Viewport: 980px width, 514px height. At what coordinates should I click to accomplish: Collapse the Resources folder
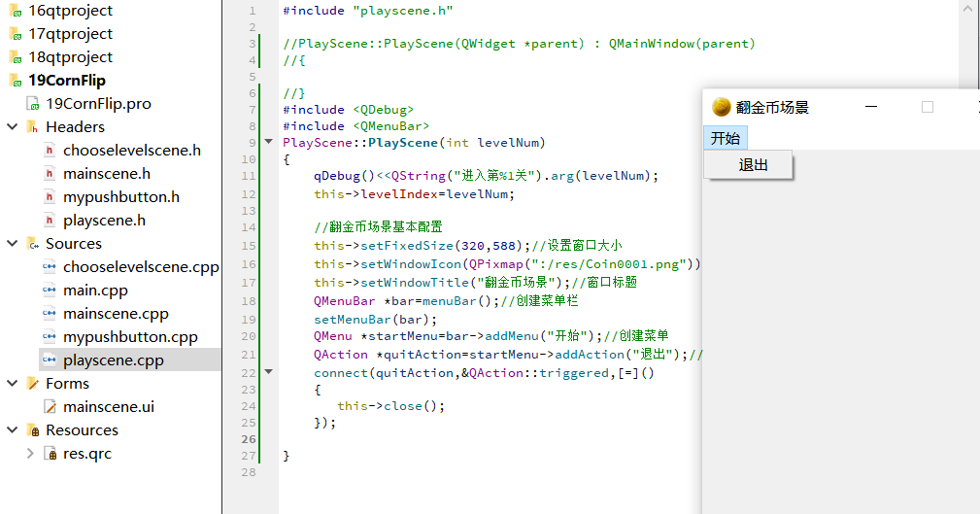pos(12,430)
